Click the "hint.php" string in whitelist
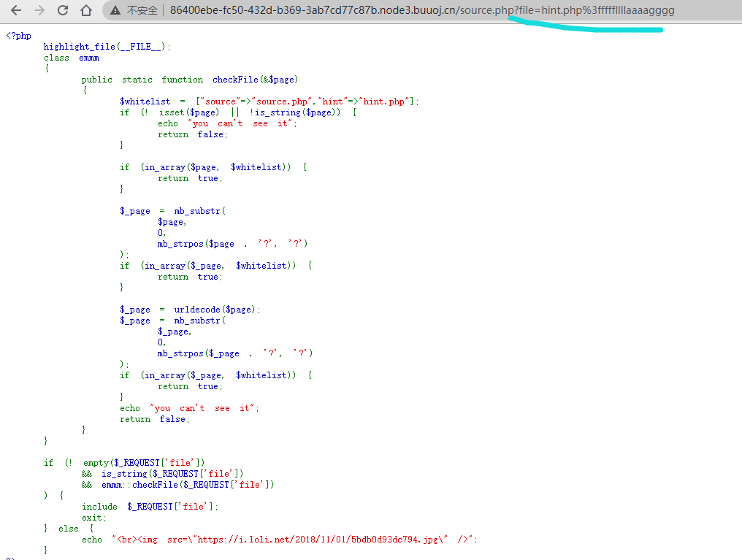Image resolution: width=742 pixels, height=560 pixels. click(x=385, y=101)
